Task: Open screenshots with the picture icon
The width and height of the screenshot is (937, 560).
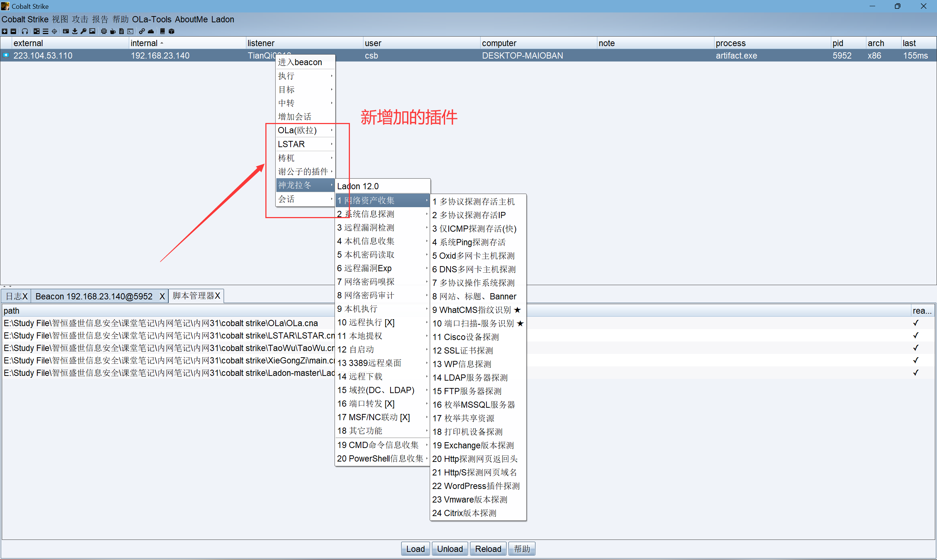Action: point(93,31)
